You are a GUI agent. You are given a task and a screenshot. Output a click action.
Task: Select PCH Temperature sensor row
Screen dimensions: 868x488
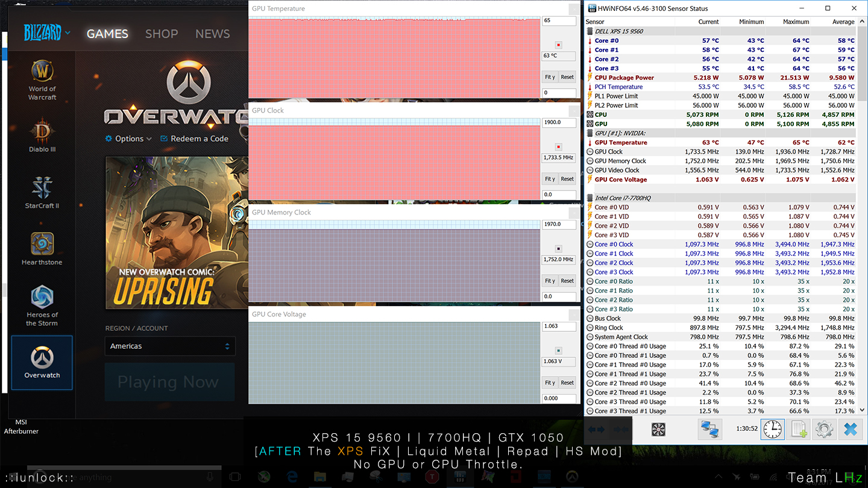pyautogui.click(x=721, y=87)
